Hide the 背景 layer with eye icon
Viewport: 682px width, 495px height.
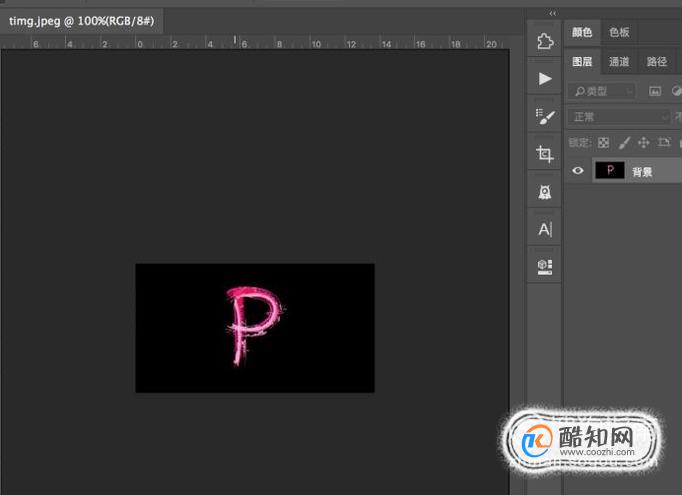pos(578,171)
